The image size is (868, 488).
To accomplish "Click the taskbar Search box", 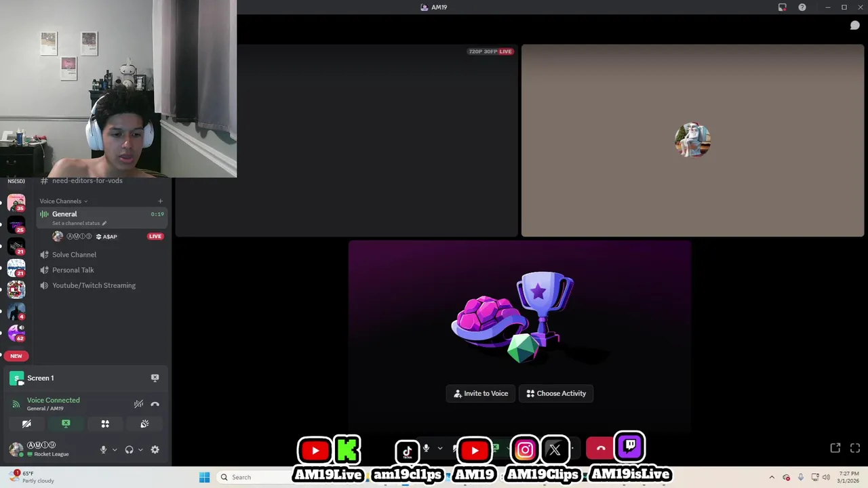I will (x=254, y=477).
